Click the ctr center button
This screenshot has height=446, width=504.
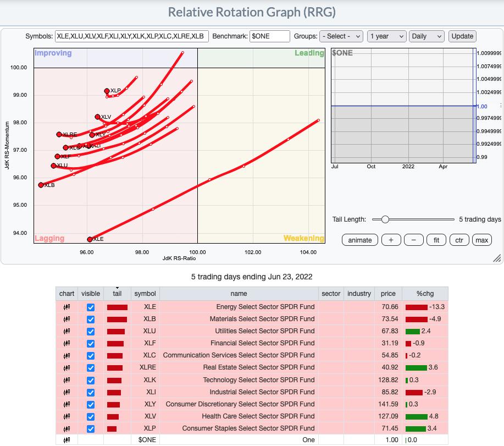459,240
